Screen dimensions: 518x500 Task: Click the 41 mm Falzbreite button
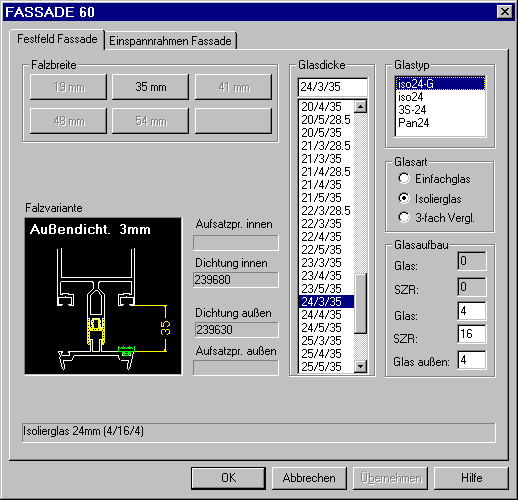pos(233,87)
